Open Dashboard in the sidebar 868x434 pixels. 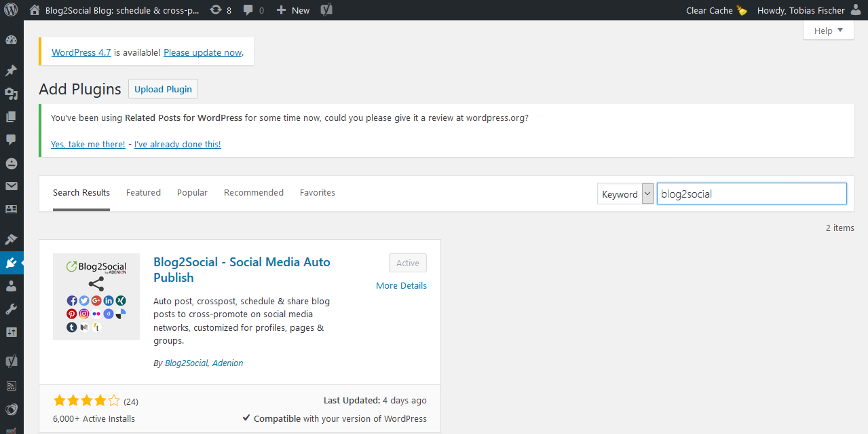(11, 39)
